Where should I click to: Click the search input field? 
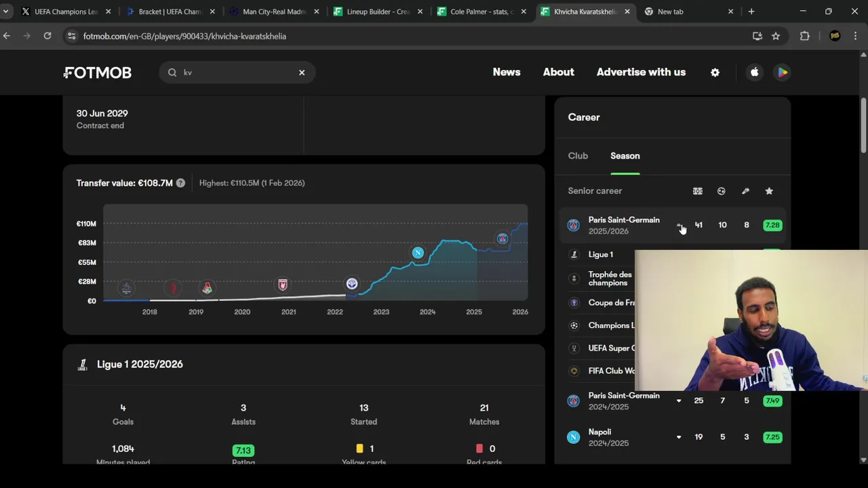(237, 73)
